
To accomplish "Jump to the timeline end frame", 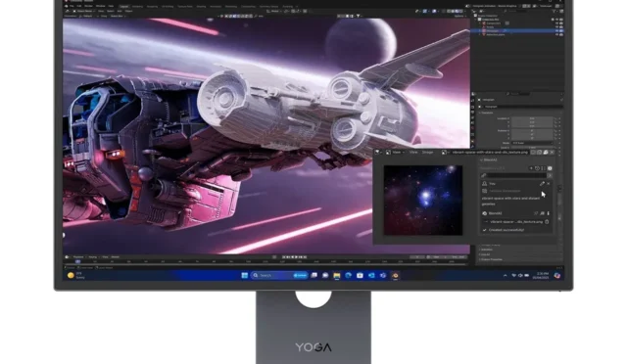I will tap(305, 257).
